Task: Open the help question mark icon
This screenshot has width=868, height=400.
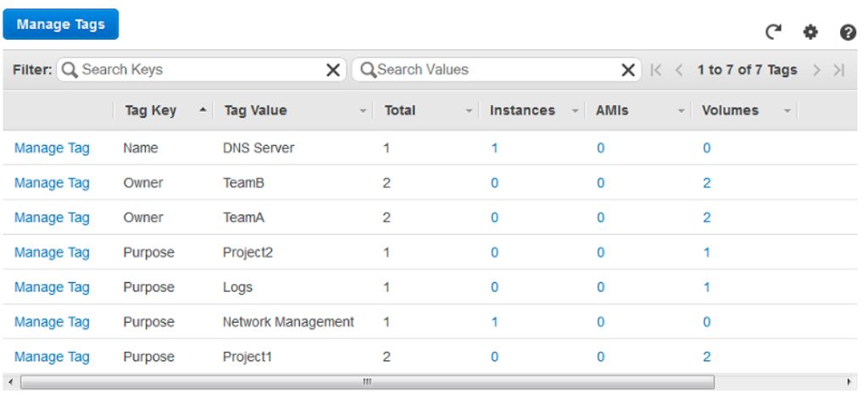Action: [846, 32]
